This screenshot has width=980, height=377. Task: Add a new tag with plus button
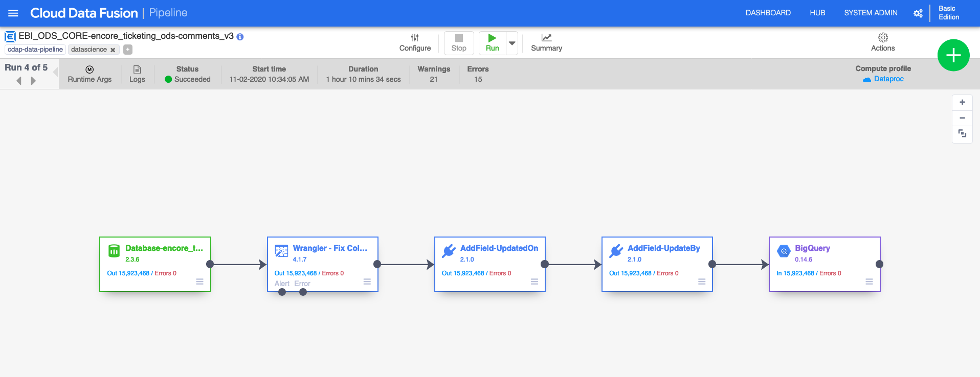(128, 50)
